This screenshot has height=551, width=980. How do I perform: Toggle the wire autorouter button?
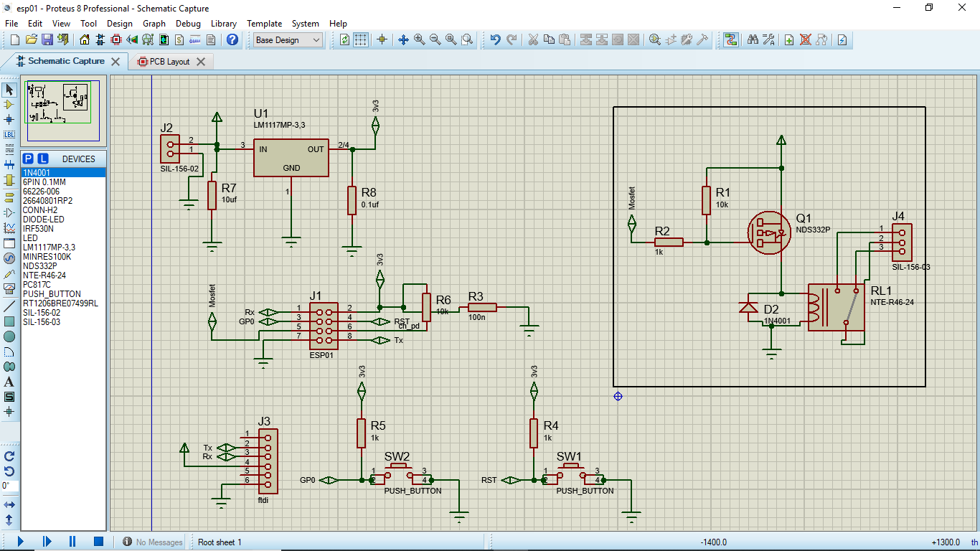tap(731, 40)
